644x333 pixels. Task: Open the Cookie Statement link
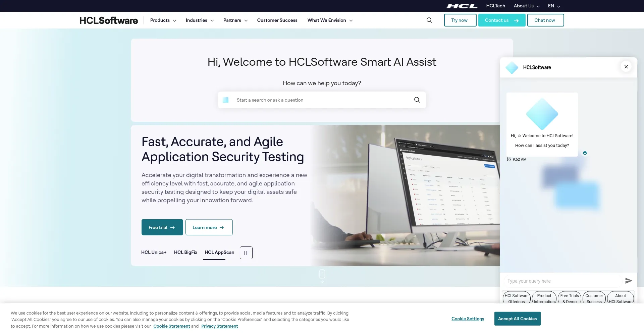tap(172, 326)
